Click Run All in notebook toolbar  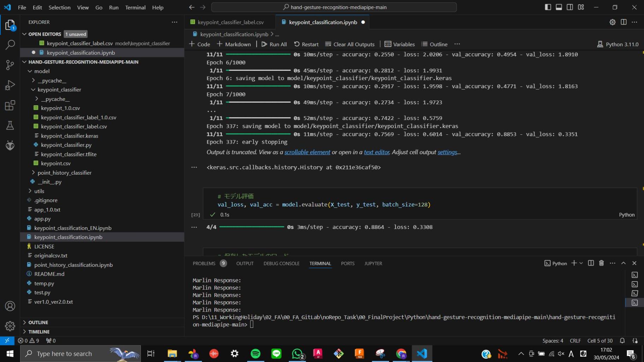(x=274, y=44)
